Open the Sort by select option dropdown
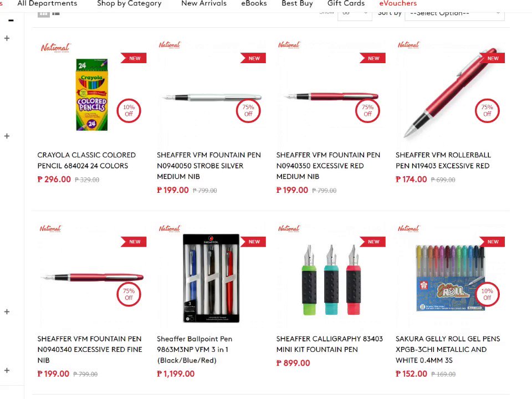Viewport: 532px width, 399px height. click(x=454, y=14)
